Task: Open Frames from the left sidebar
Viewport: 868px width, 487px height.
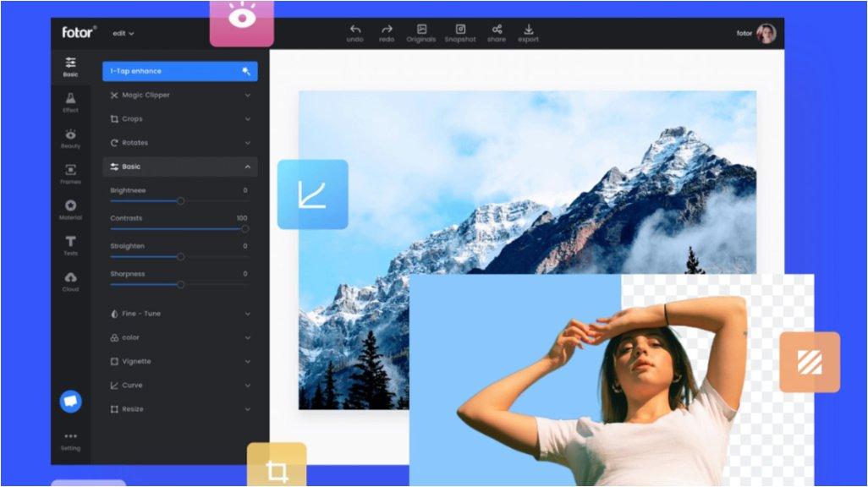Action: (70, 173)
